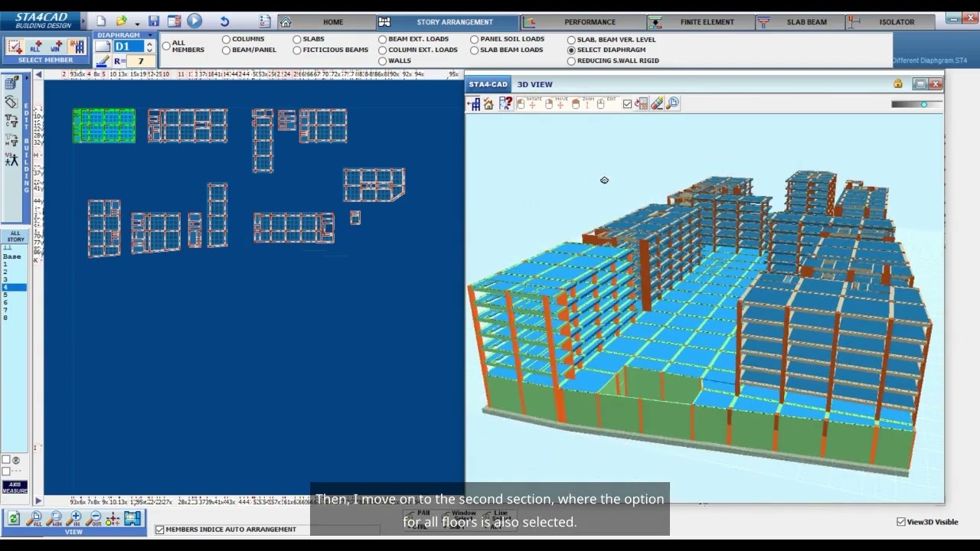Screen dimensions: 980x551
Task: Switch to the HOME tab
Action: click(x=333, y=22)
